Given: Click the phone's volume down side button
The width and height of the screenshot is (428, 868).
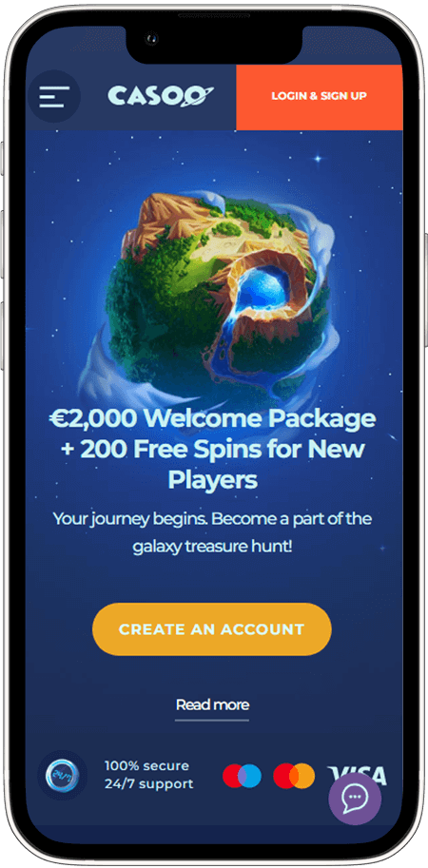Looking at the screenshot, I should (x=2, y=336).
